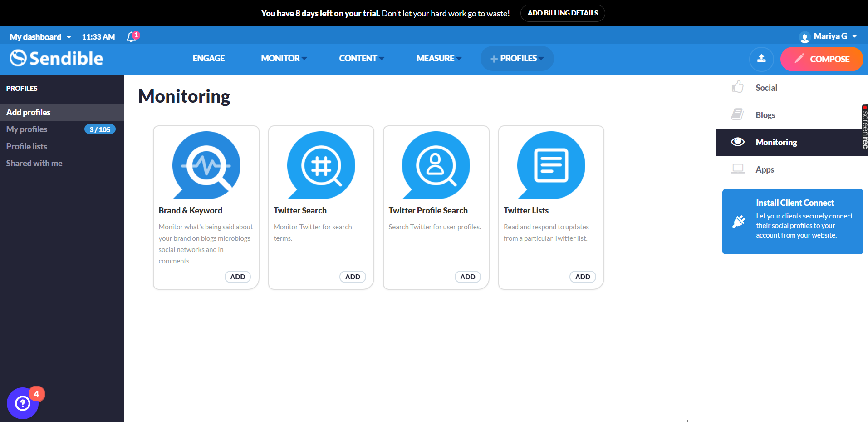Screen dimensions: 868x422
Task: Expand the MEASURE menu
Action: tap(439, 58)
